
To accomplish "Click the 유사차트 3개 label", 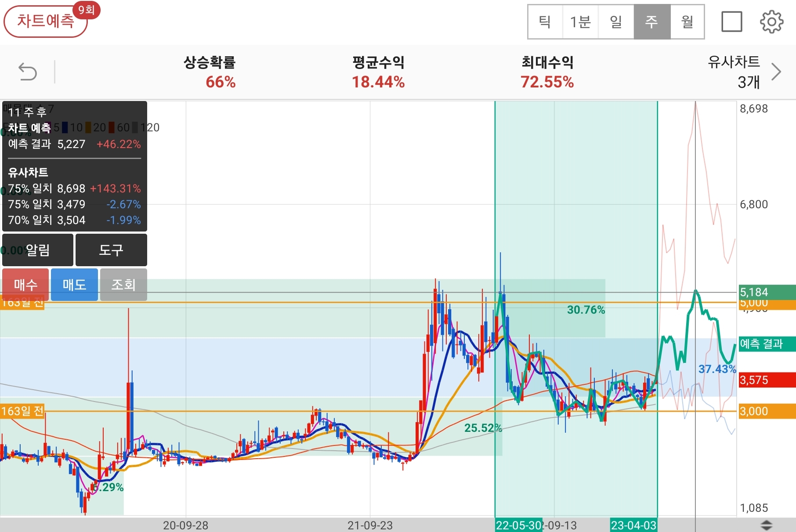I will [734, 72].
